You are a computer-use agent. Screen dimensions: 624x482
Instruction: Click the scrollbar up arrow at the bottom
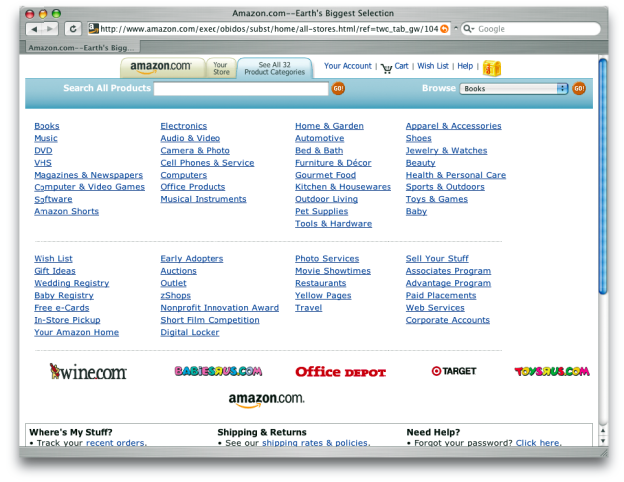[x=603, y=431]
